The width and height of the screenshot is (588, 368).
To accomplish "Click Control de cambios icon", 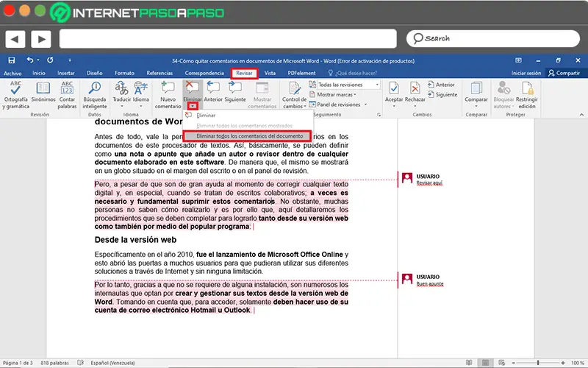I will (x=295, y=88).
